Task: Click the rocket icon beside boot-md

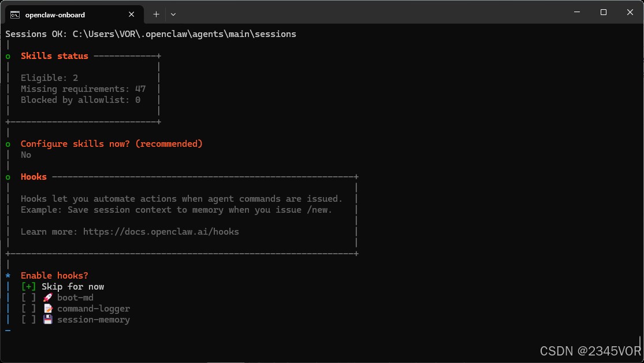Action: click(x=47, y=298)
